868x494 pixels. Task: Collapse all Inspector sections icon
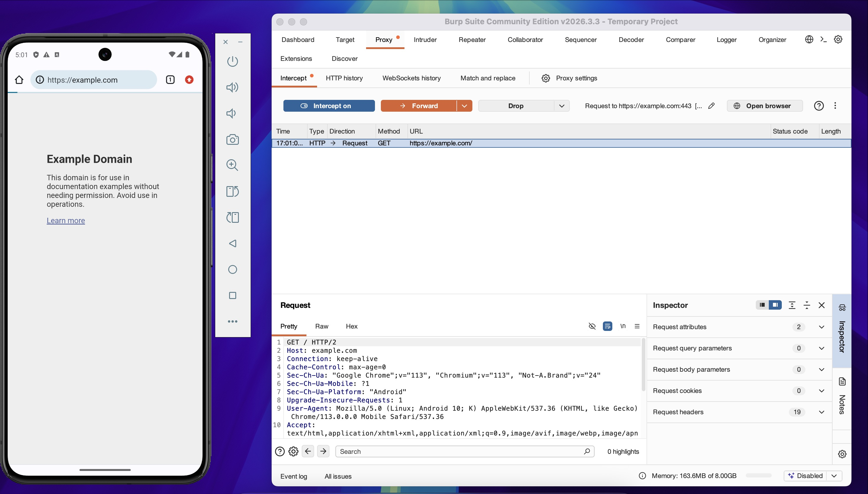click(807, 305)
